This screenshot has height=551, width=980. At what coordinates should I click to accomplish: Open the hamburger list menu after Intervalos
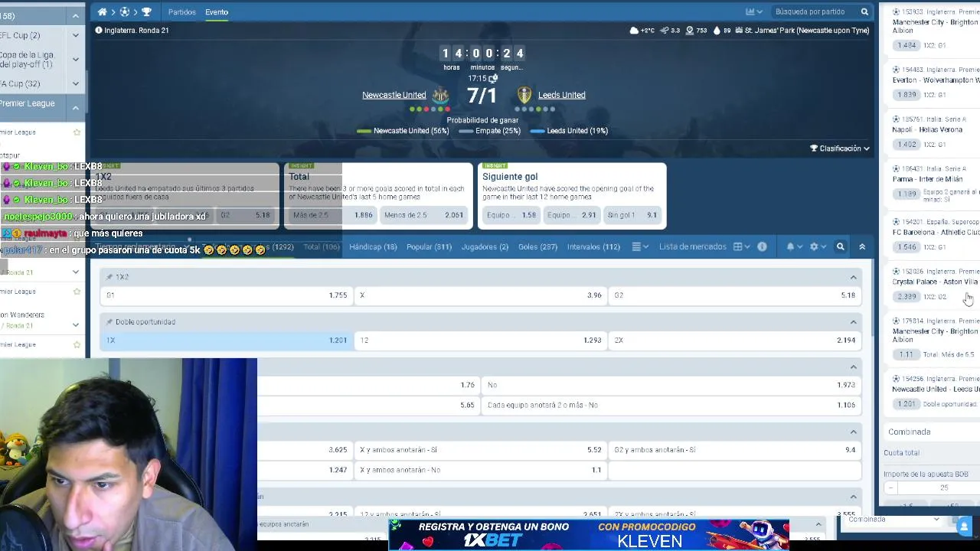tap(640, 247)
